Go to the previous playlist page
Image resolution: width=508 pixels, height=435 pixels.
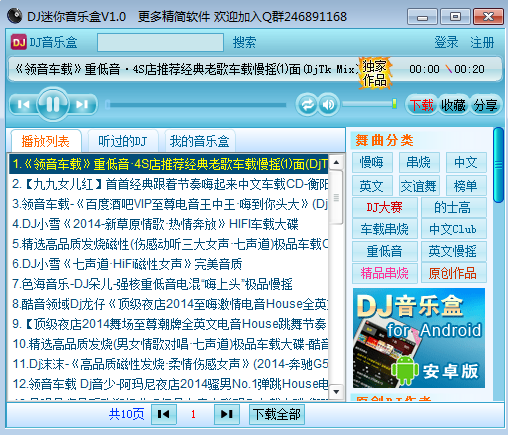tap(164, 414)
